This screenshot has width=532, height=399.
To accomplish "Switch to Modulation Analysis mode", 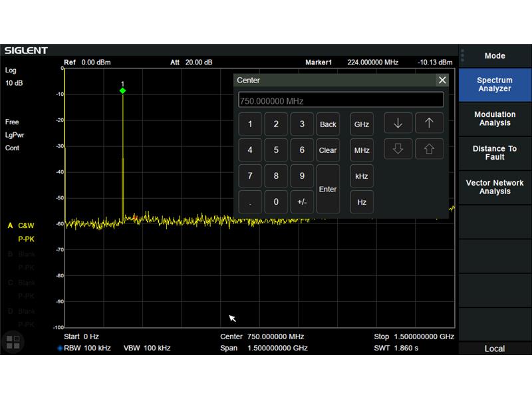I will (495, 119).
